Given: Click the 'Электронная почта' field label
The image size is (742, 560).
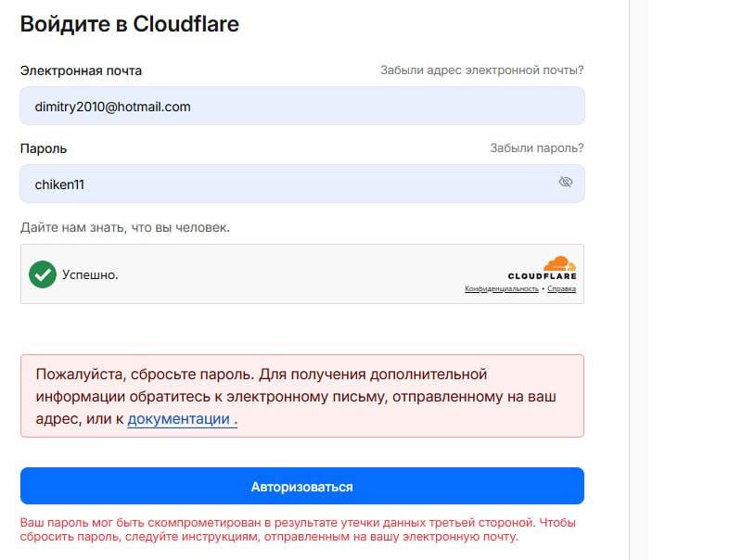Looking at the screenshot, I should click(81, 70).
